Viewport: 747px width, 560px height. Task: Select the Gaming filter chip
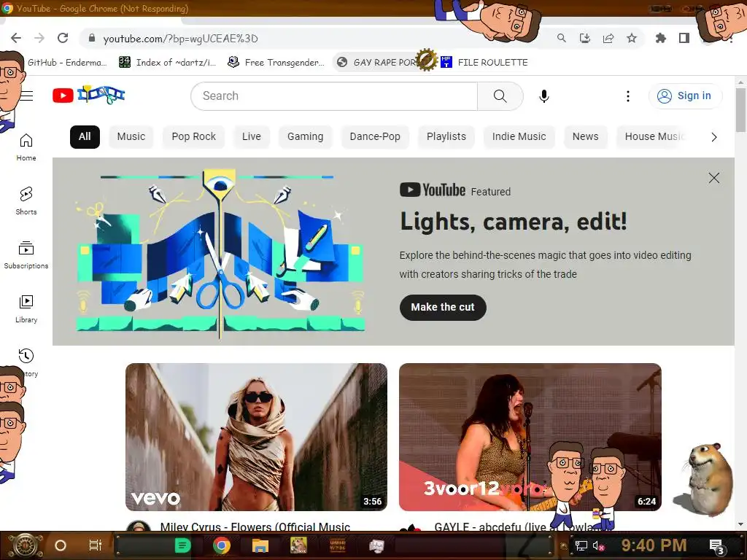point(306,136)
